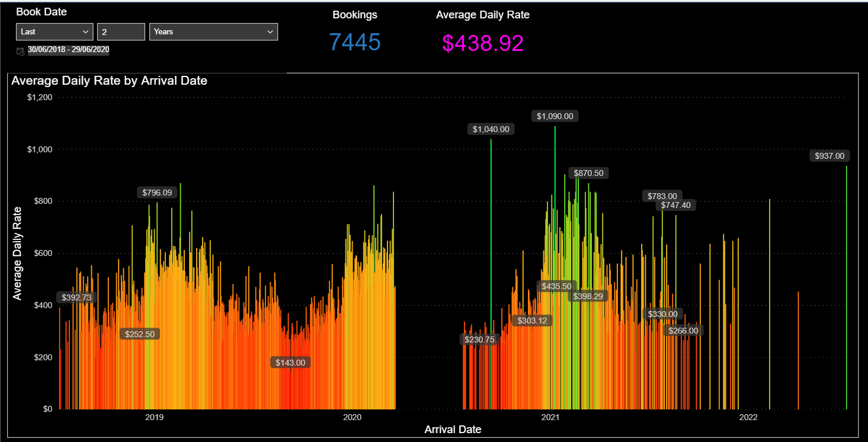Screen dimensions: 868x442
Task: Click the $1,000 y-axis label
Action: [40, 149]
